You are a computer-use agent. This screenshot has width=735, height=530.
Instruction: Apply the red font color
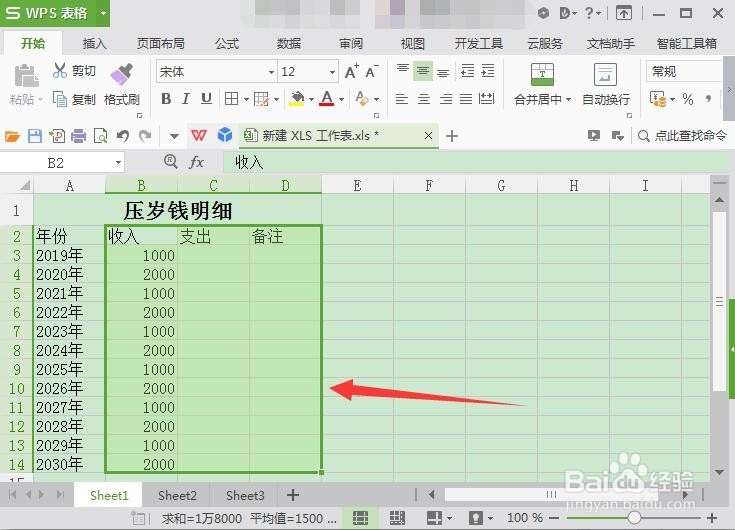pyautogui.click(x=327, y=99)
